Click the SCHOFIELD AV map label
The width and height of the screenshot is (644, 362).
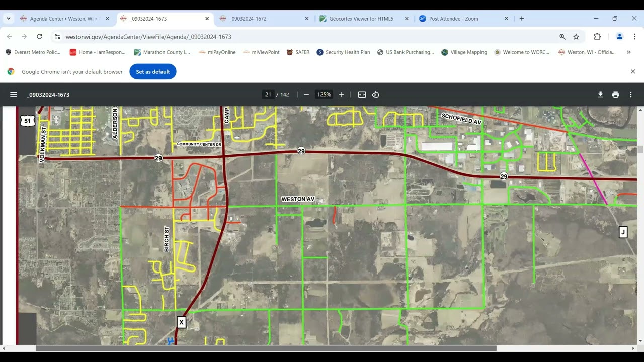pos(461,119)
